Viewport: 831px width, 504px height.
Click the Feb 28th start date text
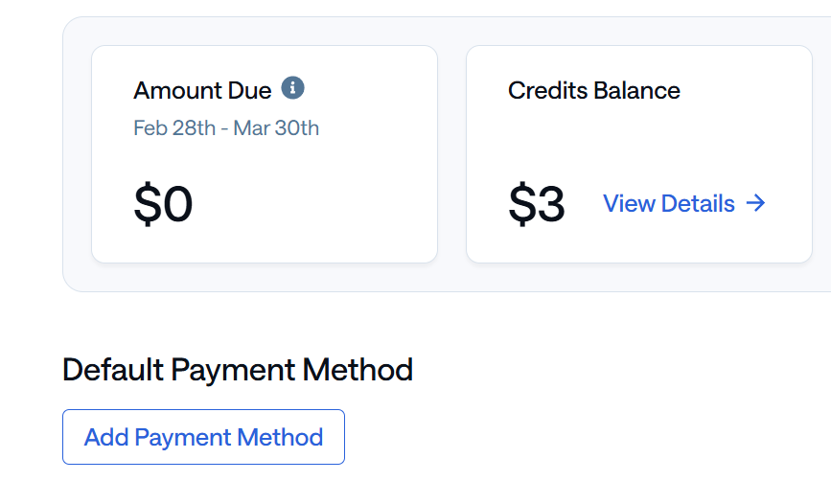tap(174, 128)
